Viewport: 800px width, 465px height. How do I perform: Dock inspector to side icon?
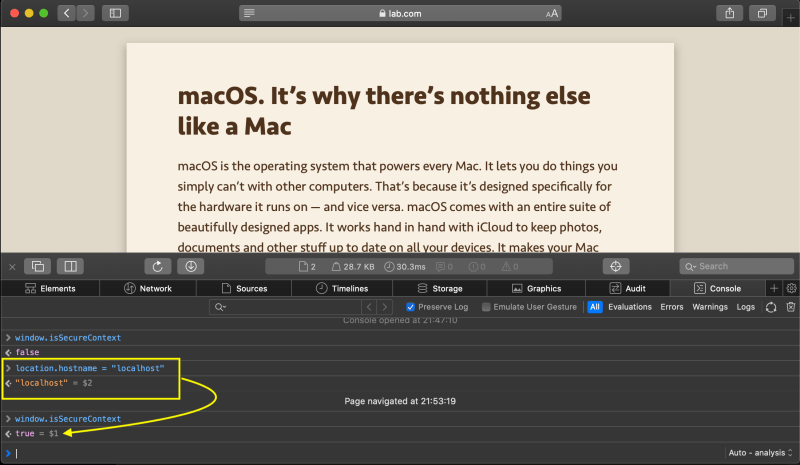point(70,266)
